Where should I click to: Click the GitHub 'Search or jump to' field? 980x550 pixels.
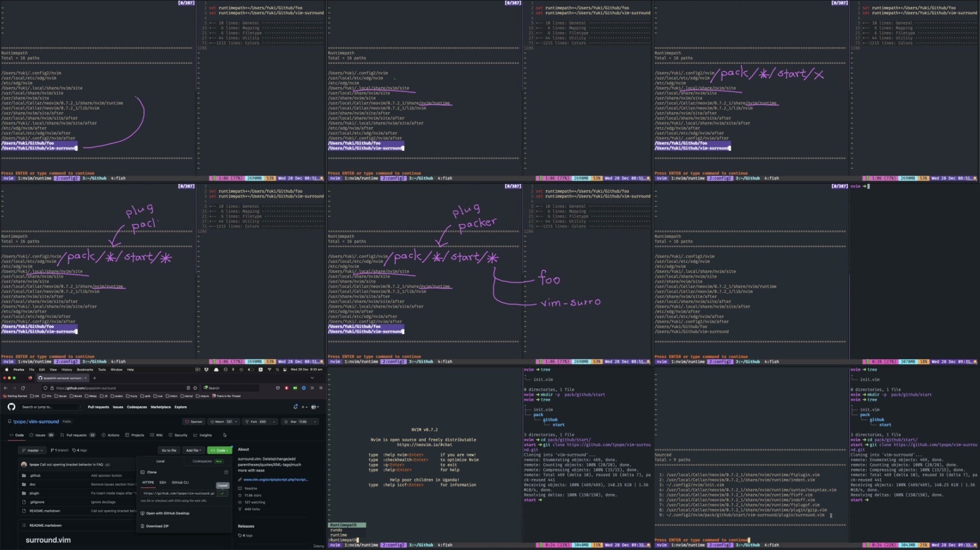click(x=52, y=407)
